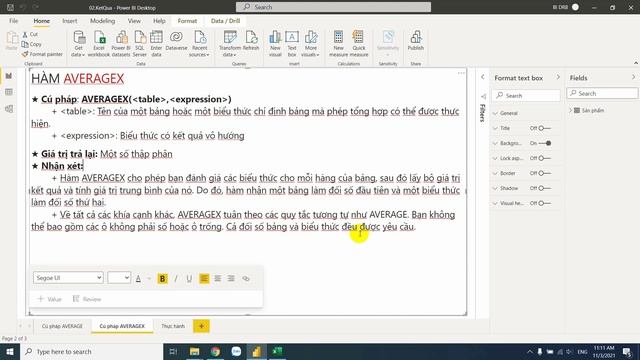Open the Dataverse connector
This screenshot has height=360, width=640.
point(176,41)
